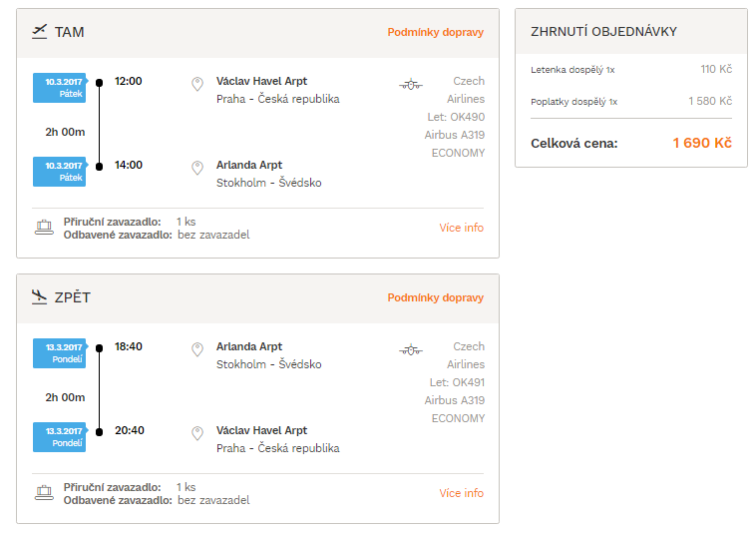
Task: Show Více info for return baggage
Action: [462, 493]
